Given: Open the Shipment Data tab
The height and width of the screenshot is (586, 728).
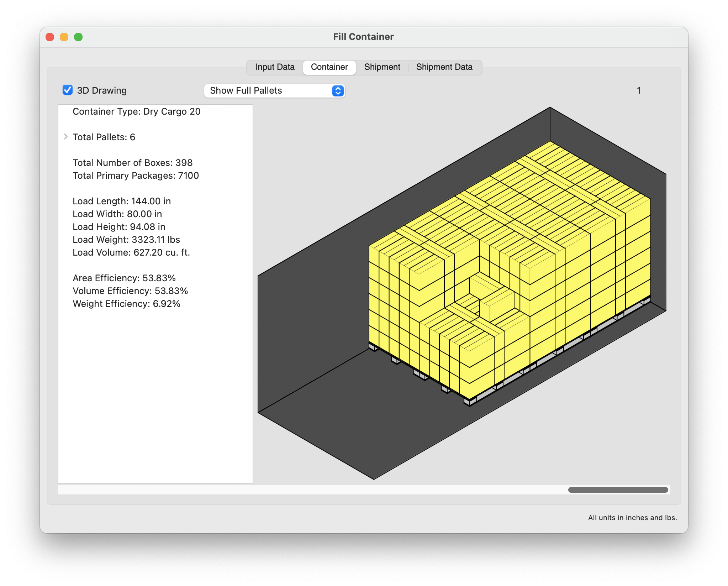Looking at the screenshot, I should click(x=444, y=67).
